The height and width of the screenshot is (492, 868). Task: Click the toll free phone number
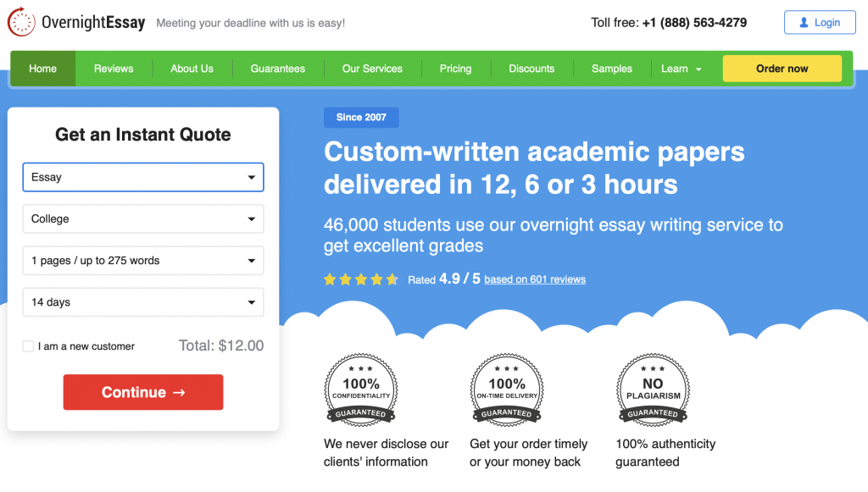coord(694,23)
